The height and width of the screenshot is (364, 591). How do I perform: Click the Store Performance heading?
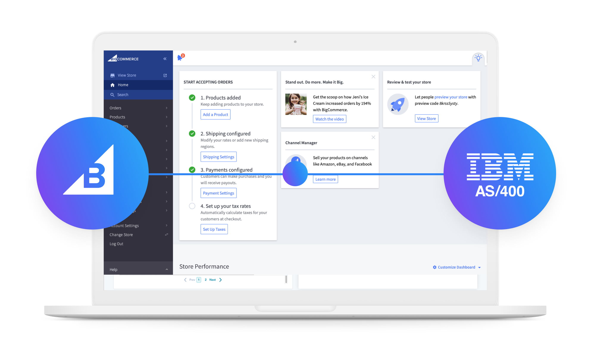(x=204, y=266)
